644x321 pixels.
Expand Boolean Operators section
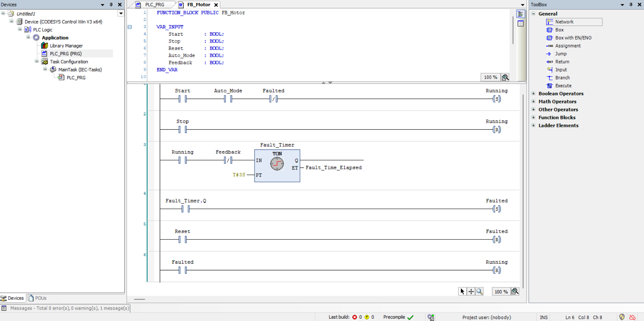pyautogui.click(x=533, y=93)
